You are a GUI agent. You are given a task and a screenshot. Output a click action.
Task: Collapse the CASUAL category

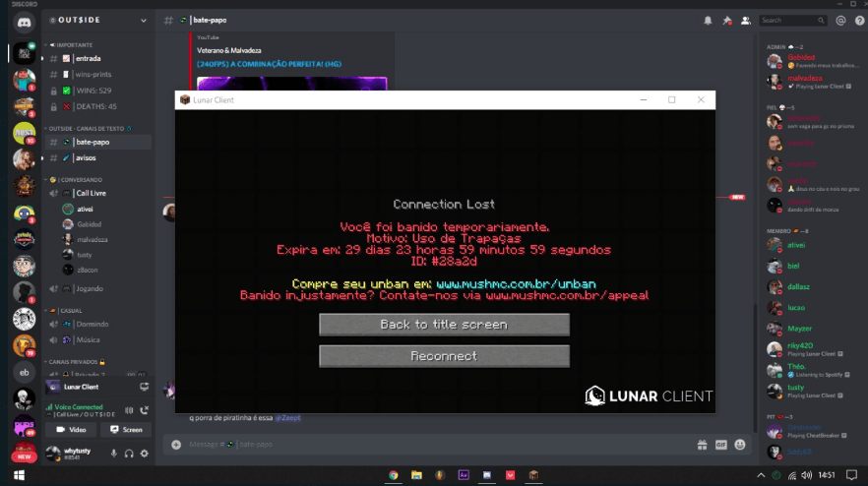64,311
